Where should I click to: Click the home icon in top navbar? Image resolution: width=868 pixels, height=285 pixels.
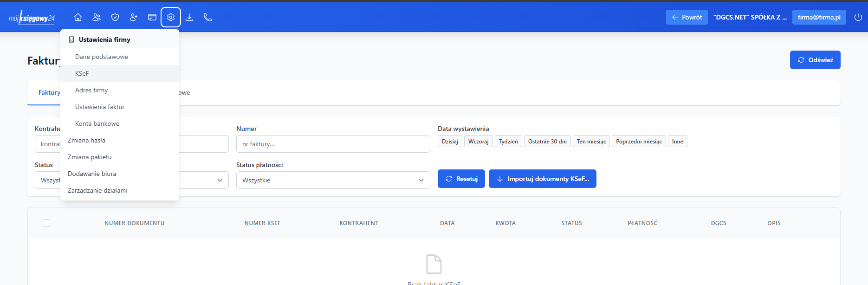[x=78, y=17]
